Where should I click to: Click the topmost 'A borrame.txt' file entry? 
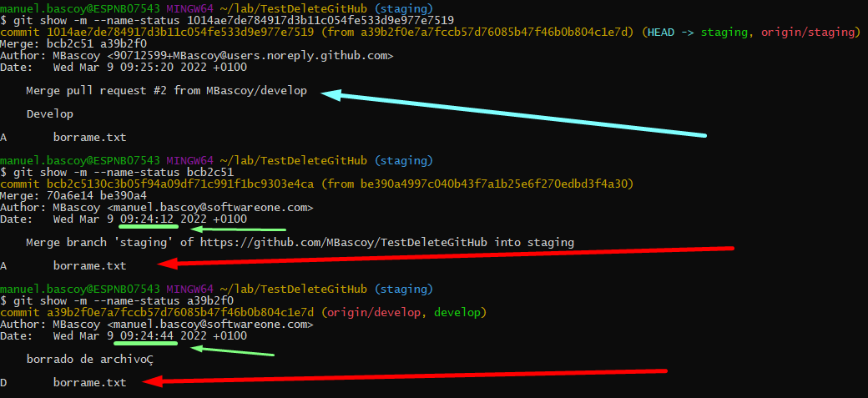[89, 137]
